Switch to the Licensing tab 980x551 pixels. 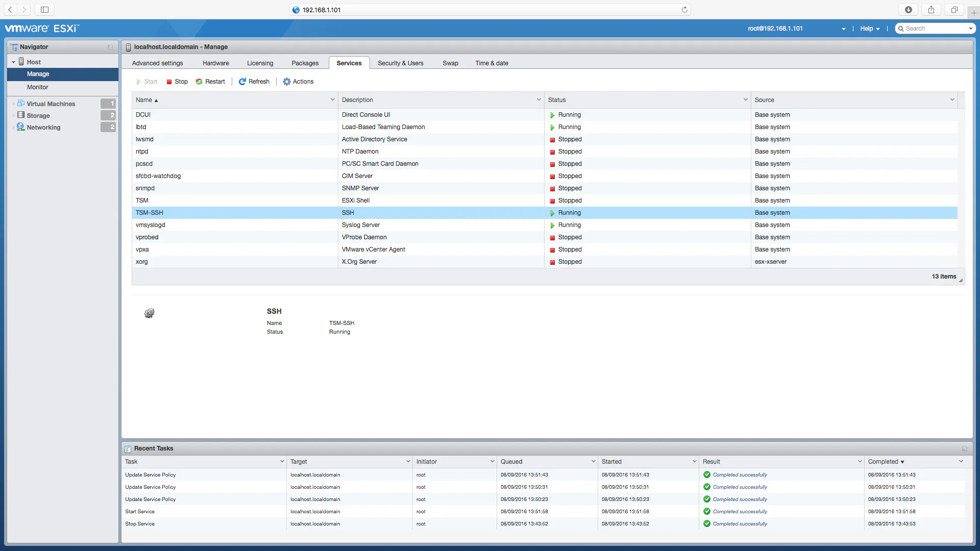click(260, 63)
